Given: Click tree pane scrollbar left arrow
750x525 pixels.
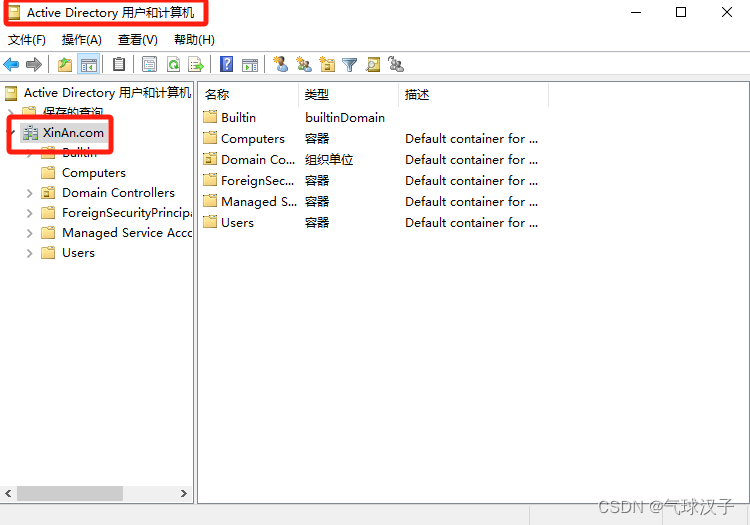Looking at the screenshot, I should [x=8, y=493].
